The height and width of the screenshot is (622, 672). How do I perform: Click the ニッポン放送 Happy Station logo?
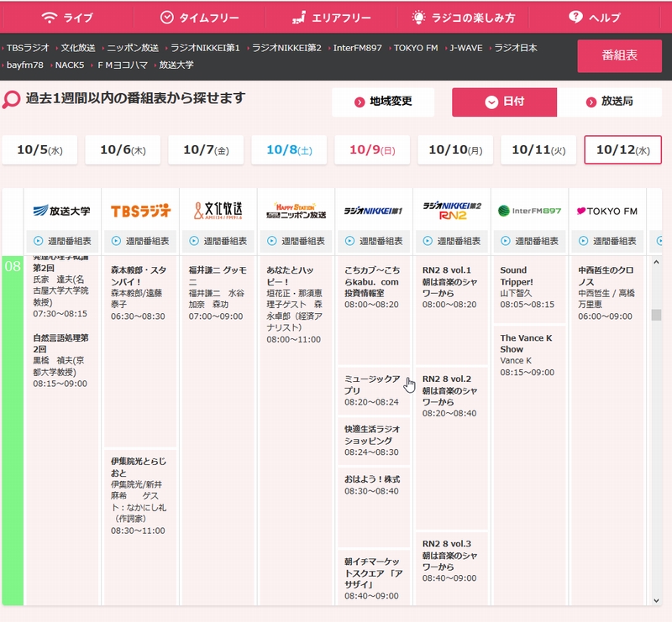point(297,211)
